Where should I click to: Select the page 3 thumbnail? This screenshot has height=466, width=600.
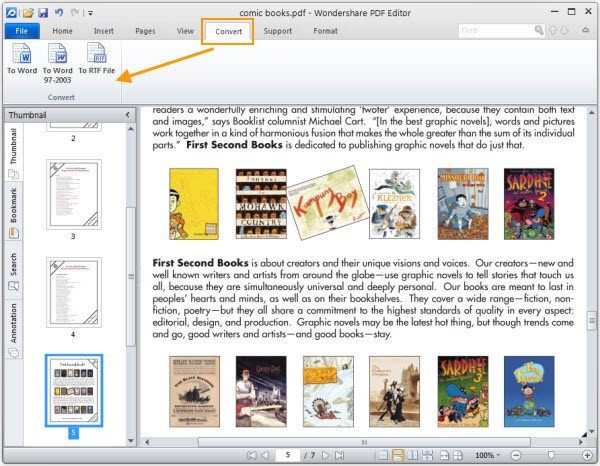tap(74, 194)
